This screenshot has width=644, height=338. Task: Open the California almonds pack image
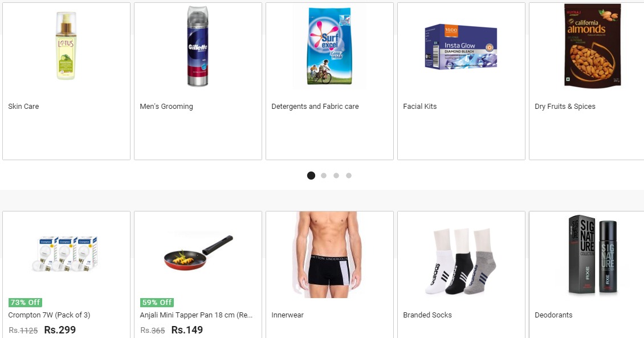[x=592, y=45]
